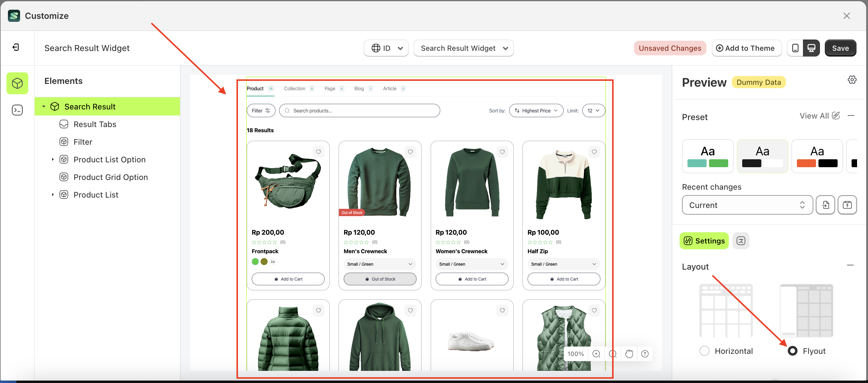Image resolution: width=868 pixels, height=383 pixels.
Task: Select the Flyout layout radio
Action: pyautogui.click(x=793, y=351)
